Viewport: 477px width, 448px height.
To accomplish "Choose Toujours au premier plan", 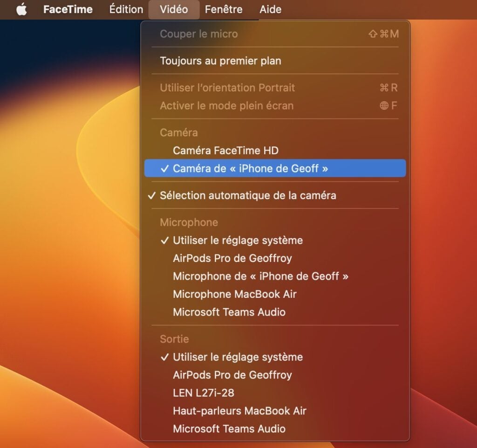I will (275, 61).
